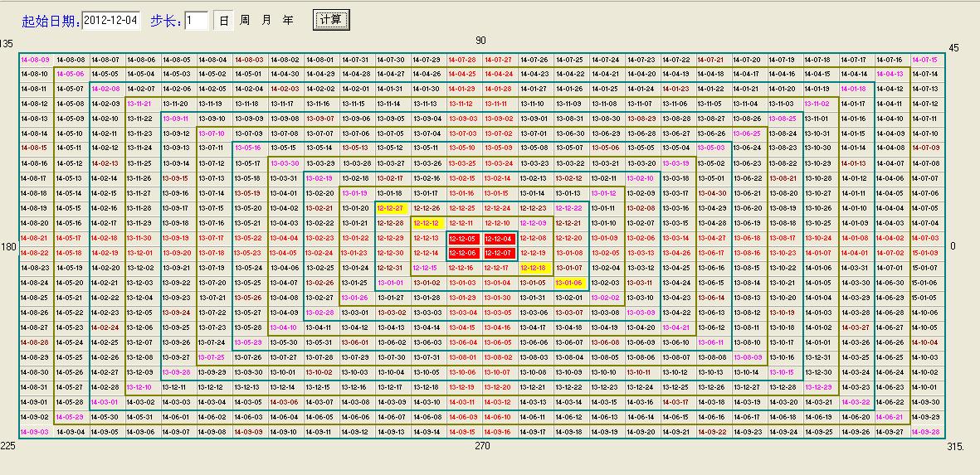The image size is (980, 475).
Task: Select the 日 (day) unit option
Action: 224,20
